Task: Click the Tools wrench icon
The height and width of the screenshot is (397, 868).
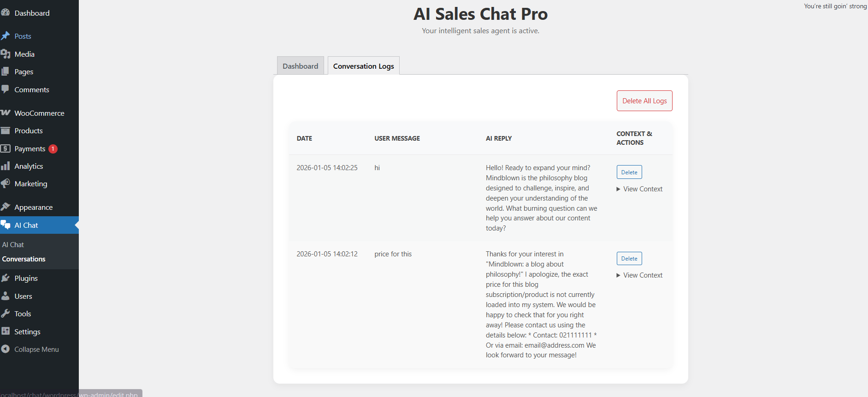Action: click(6, 314)
